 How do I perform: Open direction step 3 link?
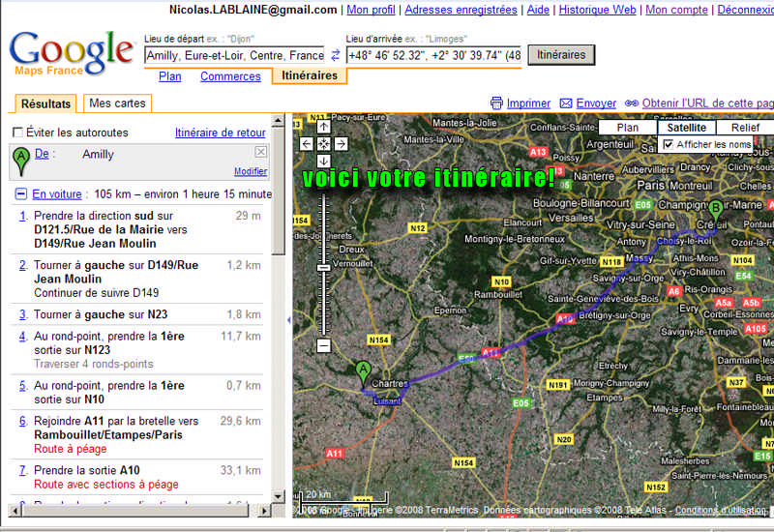pos(22,314)
